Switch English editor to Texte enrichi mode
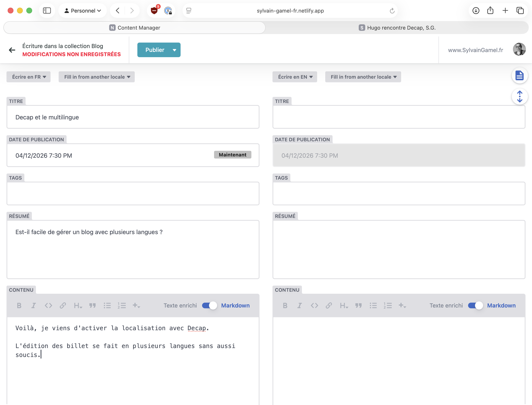 click(x=475, y=305)
